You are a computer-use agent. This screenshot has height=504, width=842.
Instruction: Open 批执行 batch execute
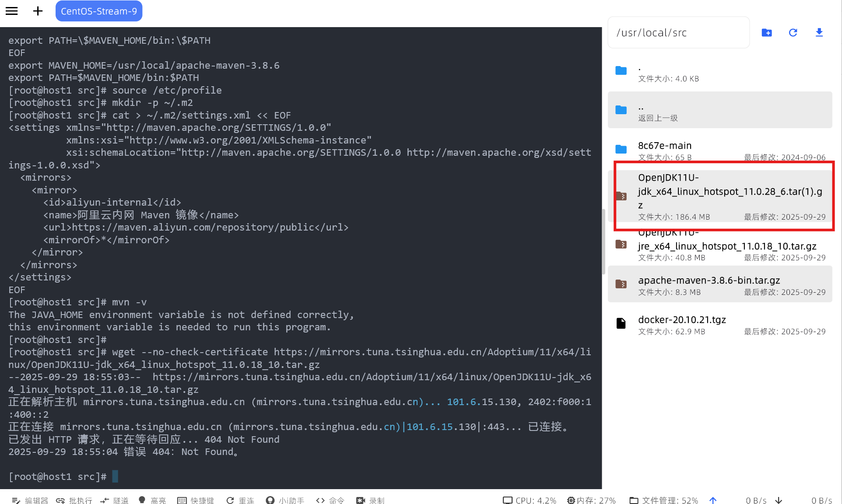coord(74,500)
